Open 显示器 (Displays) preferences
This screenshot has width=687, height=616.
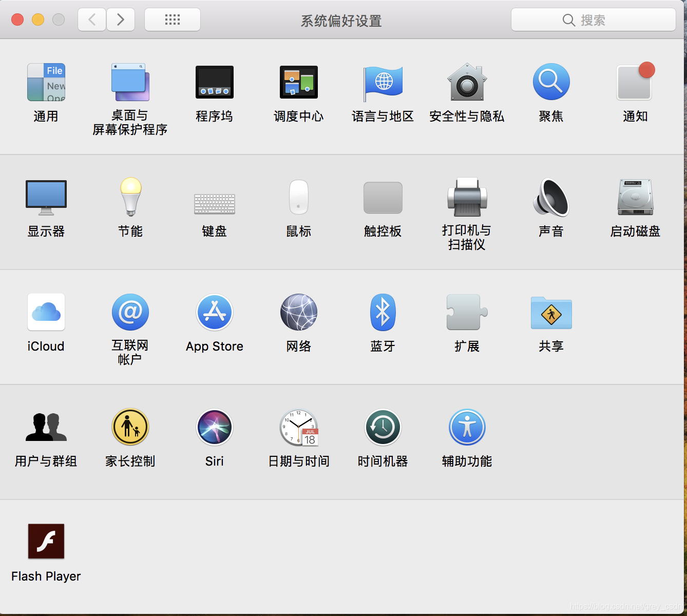(x=46, y=198)
